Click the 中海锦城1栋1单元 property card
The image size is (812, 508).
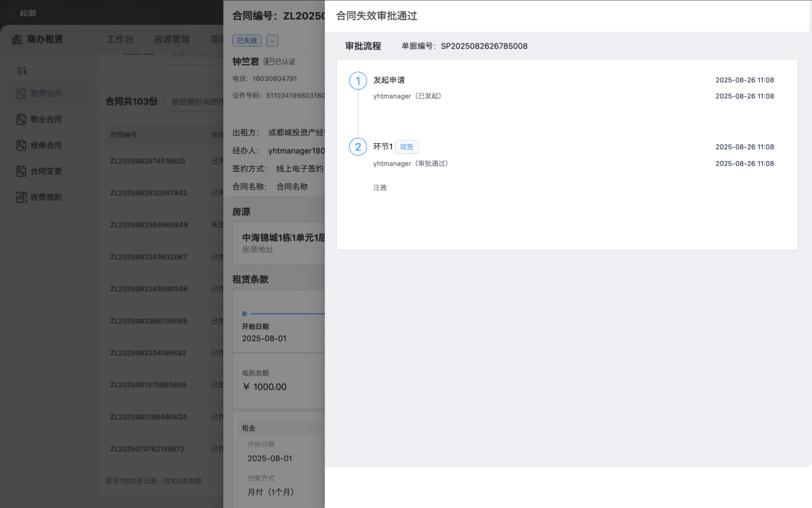(x=279, y=243)
